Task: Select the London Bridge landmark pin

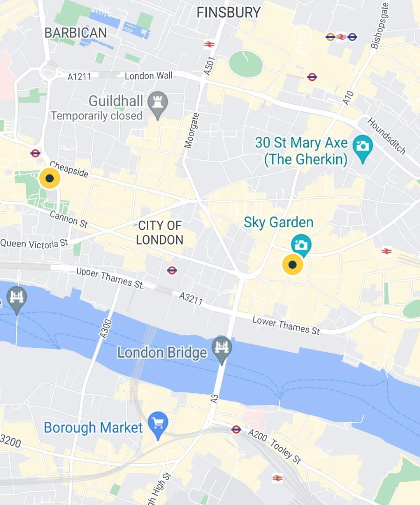Action: click(x=222, y=349)
